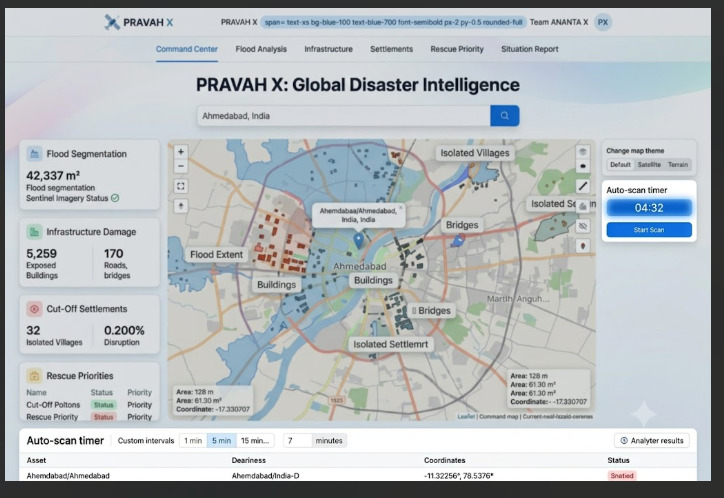Click the Snatied status badge in table

621,475
